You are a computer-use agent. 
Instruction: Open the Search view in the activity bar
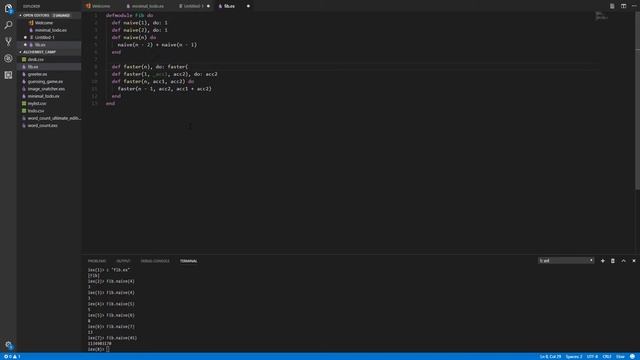click(8, 25)
